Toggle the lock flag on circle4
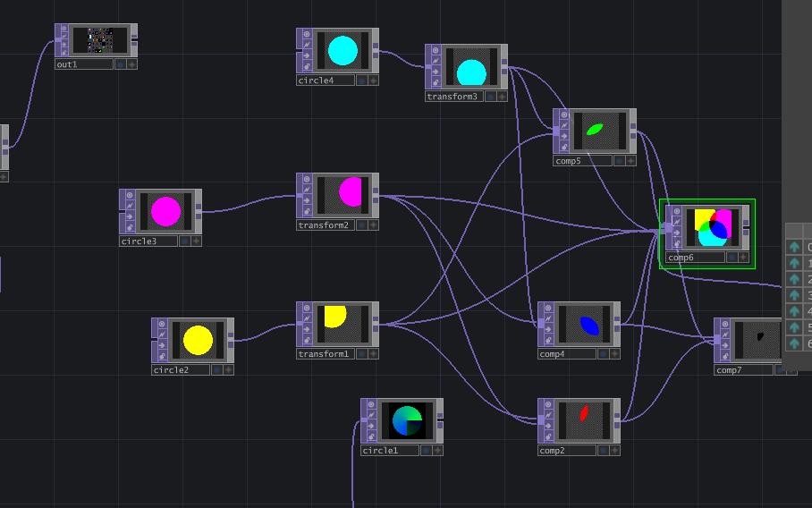812x508 pixels. coord(307,67)
